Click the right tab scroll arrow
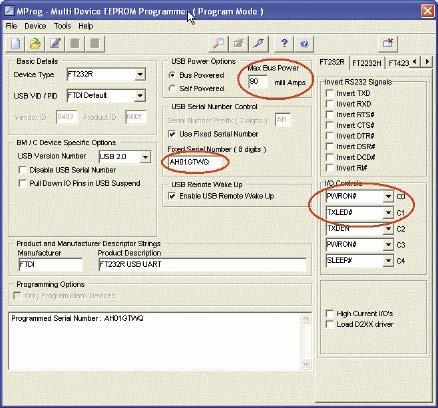This screenshot has width=438, height=408. coord(427,62)
